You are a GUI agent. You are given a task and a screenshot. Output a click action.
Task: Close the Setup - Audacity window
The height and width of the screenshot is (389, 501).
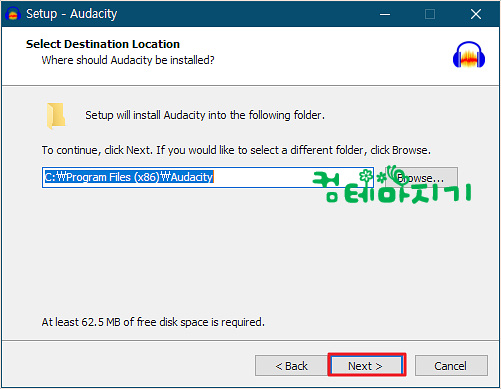476,14
